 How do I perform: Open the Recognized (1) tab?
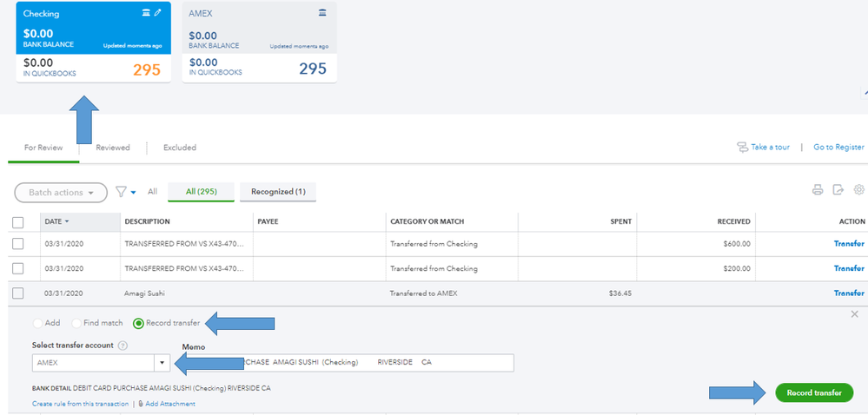(278, 192)
